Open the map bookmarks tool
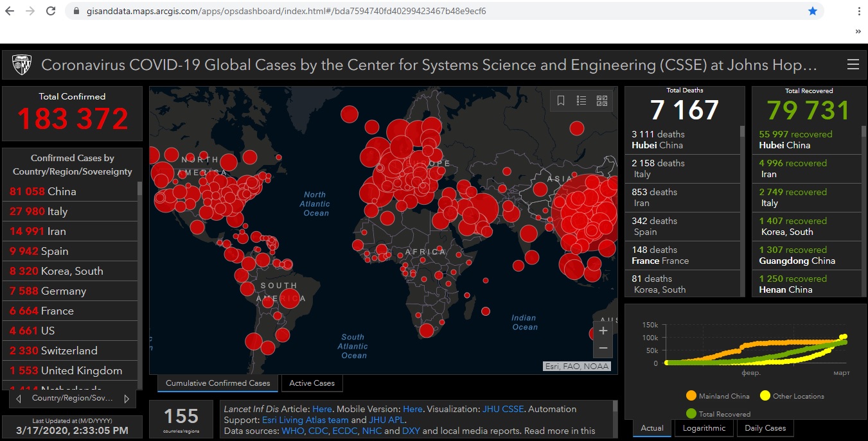Image resolution: width=868 pixels, height=441 pixels. click(x=561, y=101)
